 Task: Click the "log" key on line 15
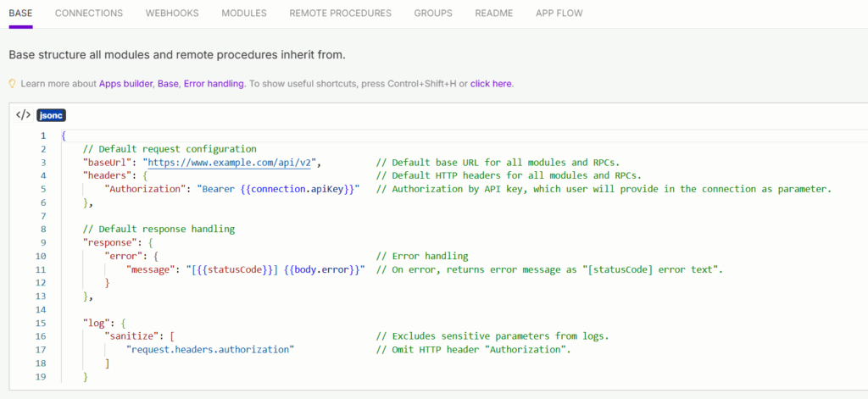(97, 323)
